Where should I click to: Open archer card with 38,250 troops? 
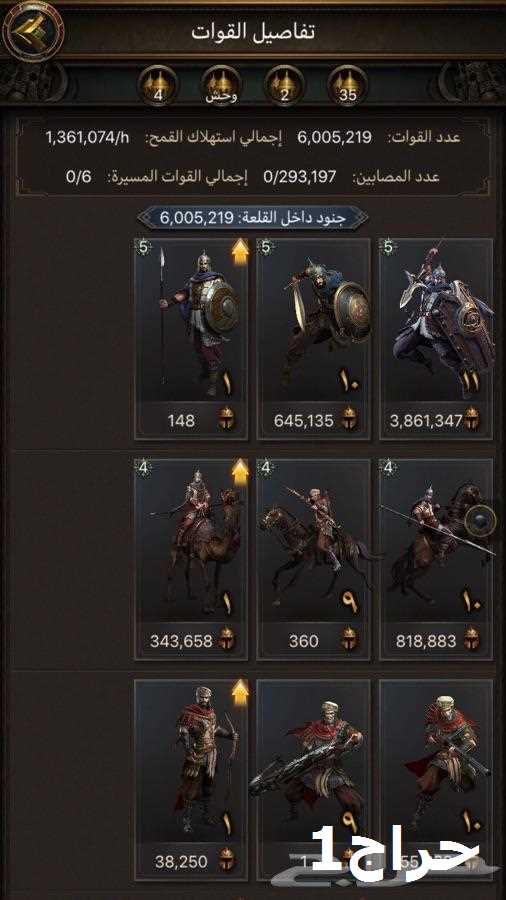click(191, 780)
